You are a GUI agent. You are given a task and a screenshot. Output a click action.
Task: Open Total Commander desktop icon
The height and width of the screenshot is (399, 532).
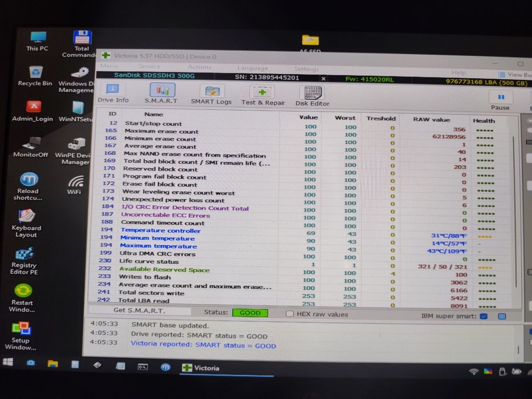tap(81, 44)
